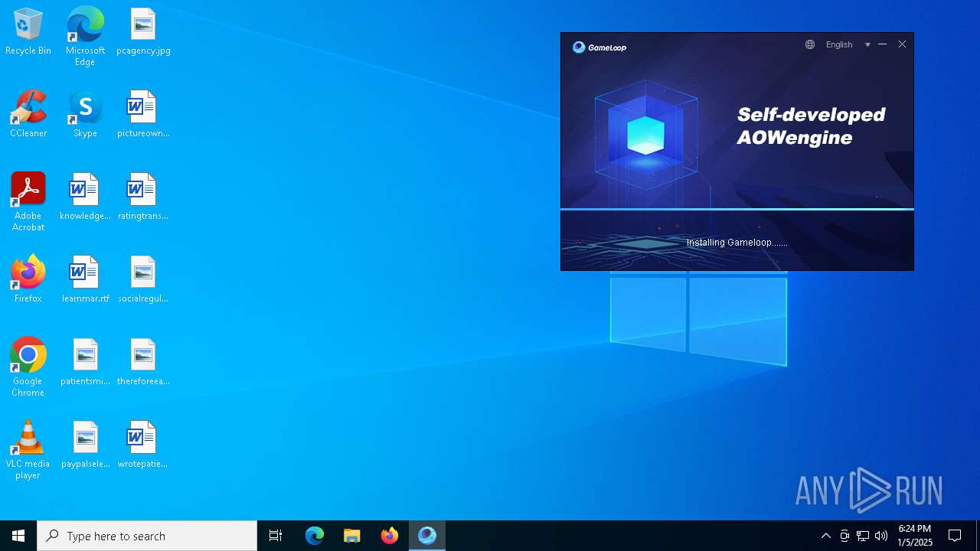Image resolution: width=980 pixels, height=551 pixels.
Task: Open the clock showing 6:24 PM
Action: (x=915, y=536)
